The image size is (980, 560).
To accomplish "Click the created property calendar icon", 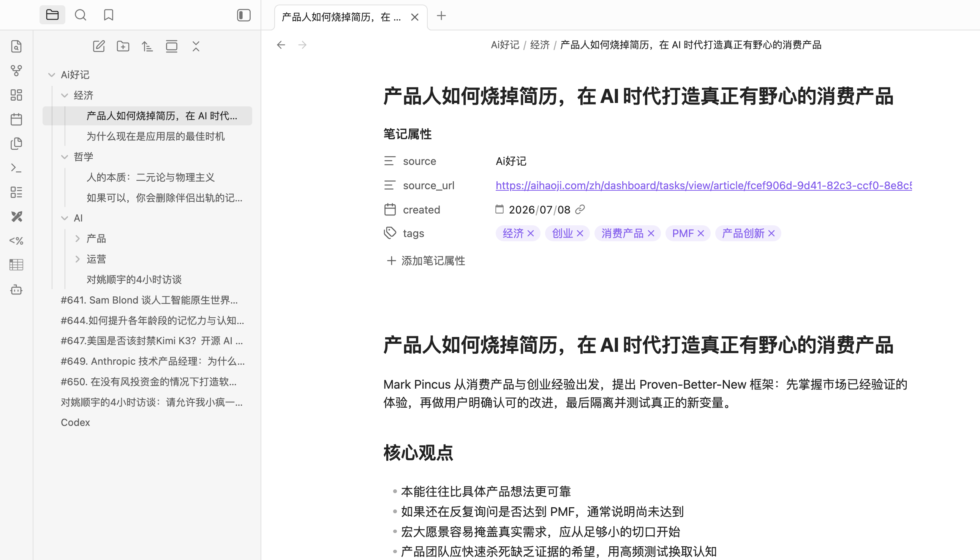I will pyautogui.click(x=390, y=210).
